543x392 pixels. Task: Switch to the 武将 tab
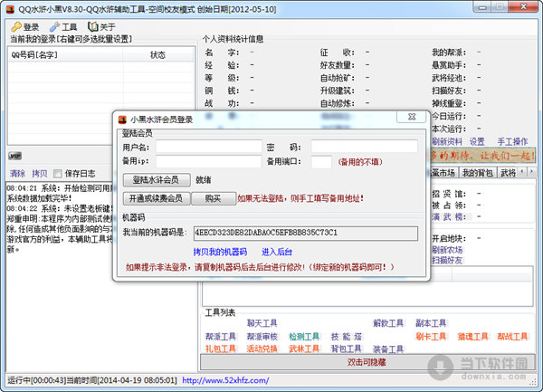pyautogui.click(x=508, y=172)
